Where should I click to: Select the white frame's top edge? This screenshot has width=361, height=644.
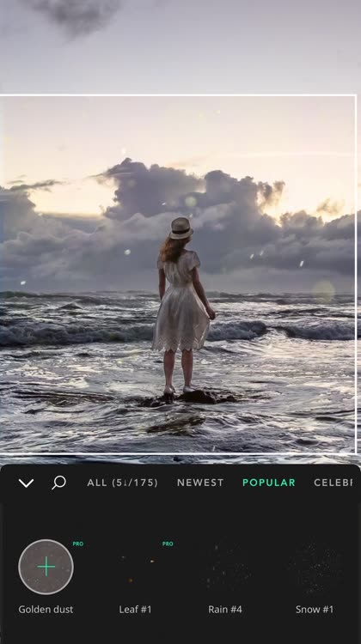pos(178,95)
